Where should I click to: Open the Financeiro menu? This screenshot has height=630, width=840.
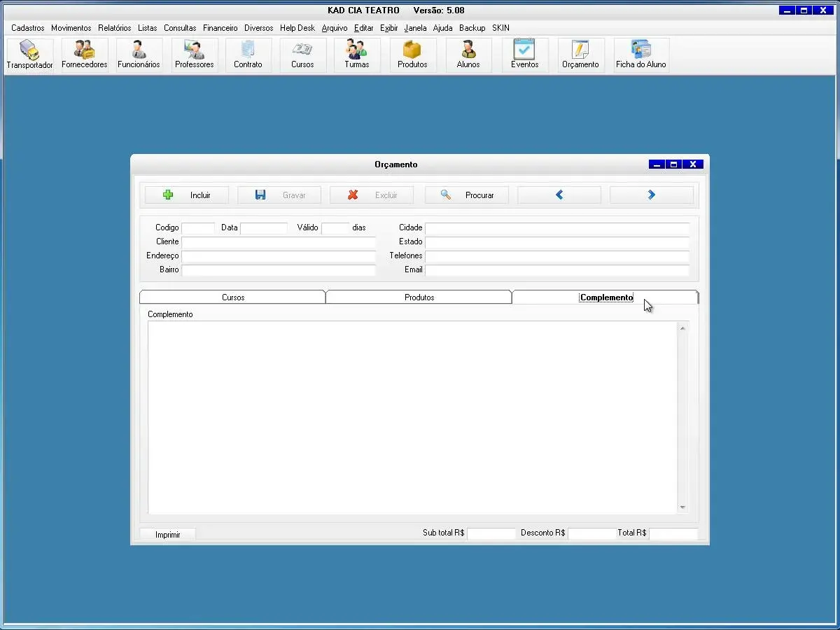[220, 28]
